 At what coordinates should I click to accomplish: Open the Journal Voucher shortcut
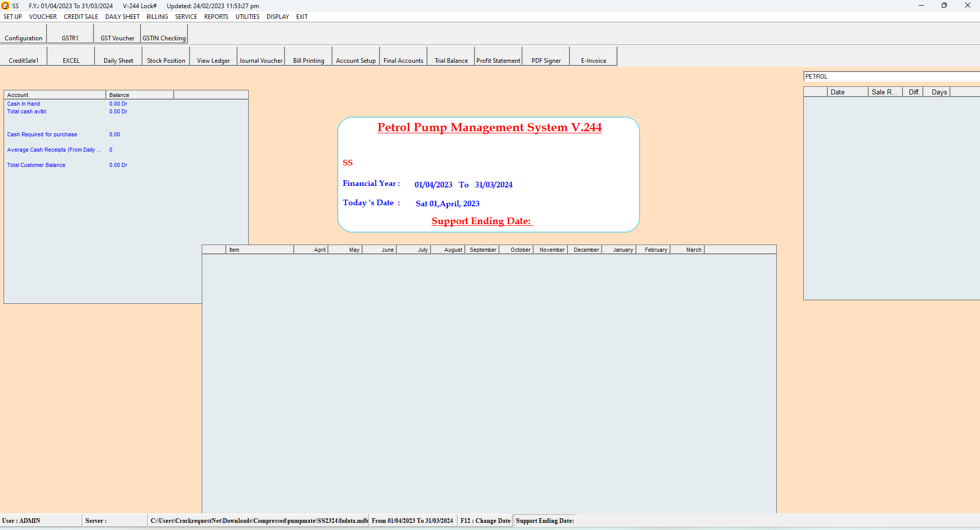[x=261, y=56]
